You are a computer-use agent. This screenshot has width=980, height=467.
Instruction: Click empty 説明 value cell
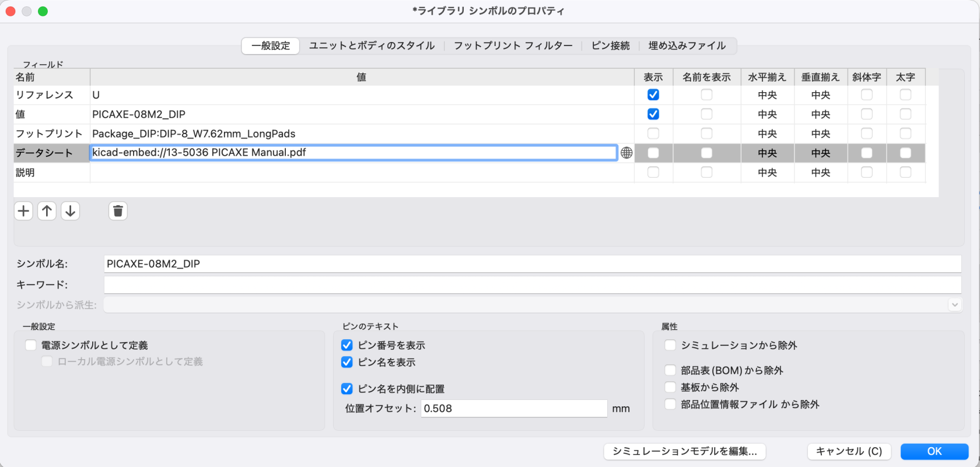point(362,173)
